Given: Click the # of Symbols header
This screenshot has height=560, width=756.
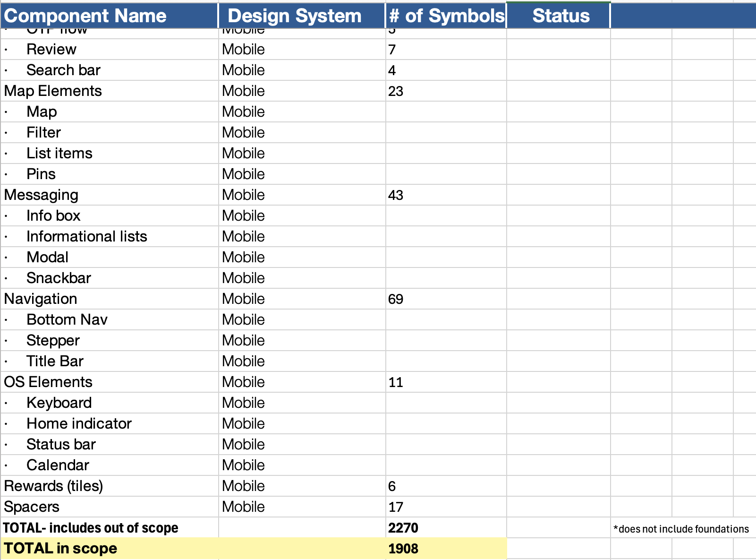Looking at the screenshot, I should pyautogui.click(x=446, y=16).
